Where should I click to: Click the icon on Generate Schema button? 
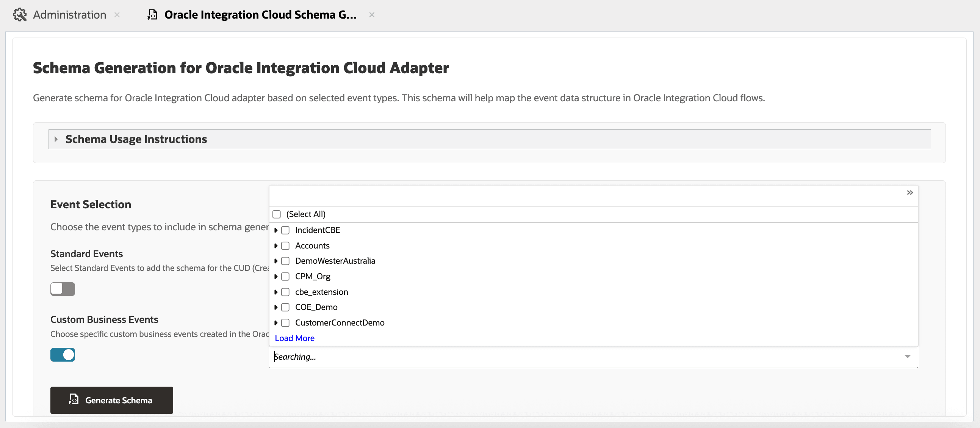[74, 399]
